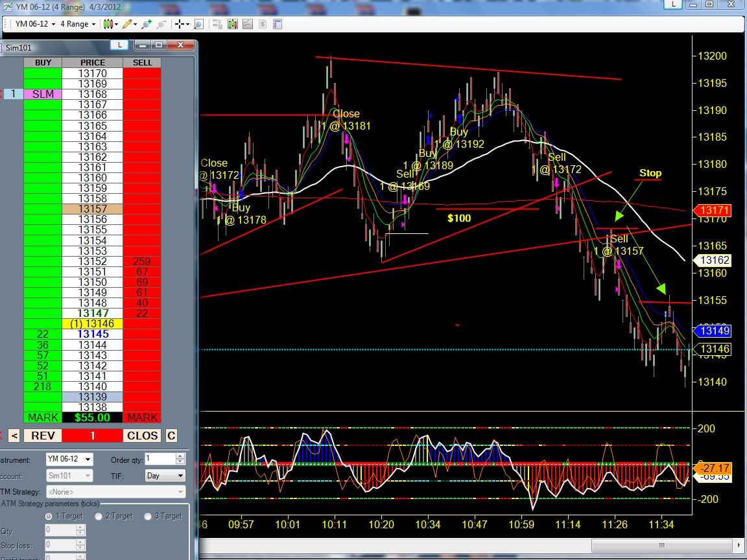747x560 pixels.
Task: Click the zoom out magnifier icon
Action: point(162,24)
